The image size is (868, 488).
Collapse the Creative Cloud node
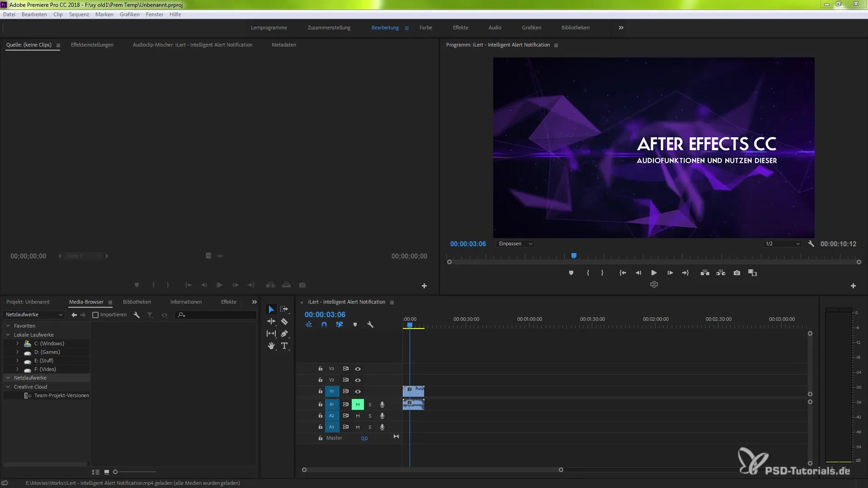click(8, 387)
